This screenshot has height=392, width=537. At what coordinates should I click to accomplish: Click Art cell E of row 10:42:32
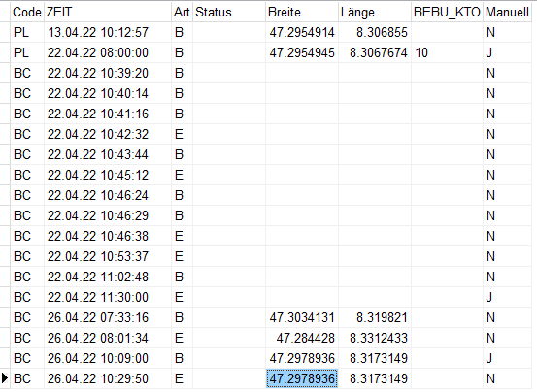tap(179, 134)
